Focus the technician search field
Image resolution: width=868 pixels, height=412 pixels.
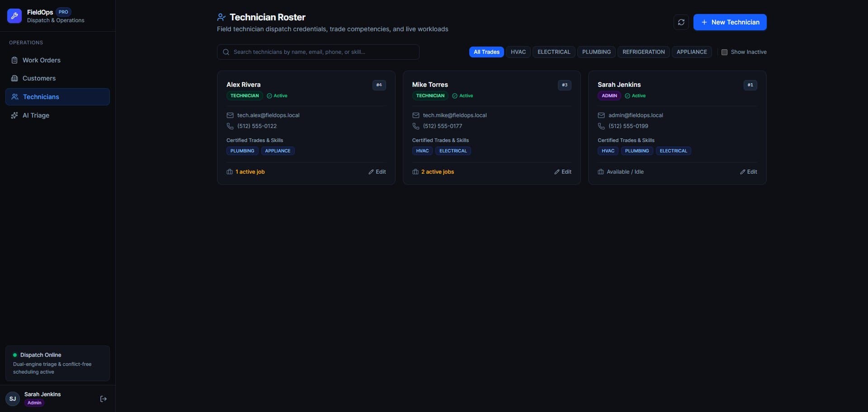[x=318, y=52]
